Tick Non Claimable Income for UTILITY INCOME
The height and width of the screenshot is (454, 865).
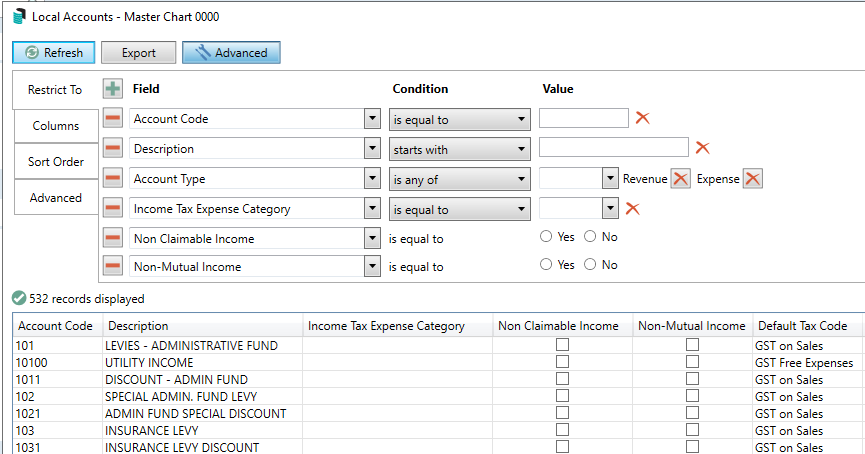563,362
